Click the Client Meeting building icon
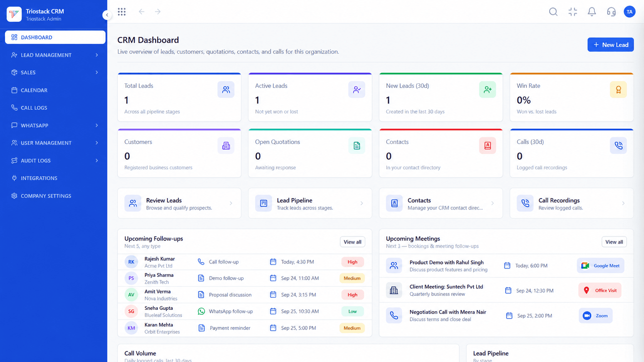This screenshot has height=362, width=644. tap(394, 290)
